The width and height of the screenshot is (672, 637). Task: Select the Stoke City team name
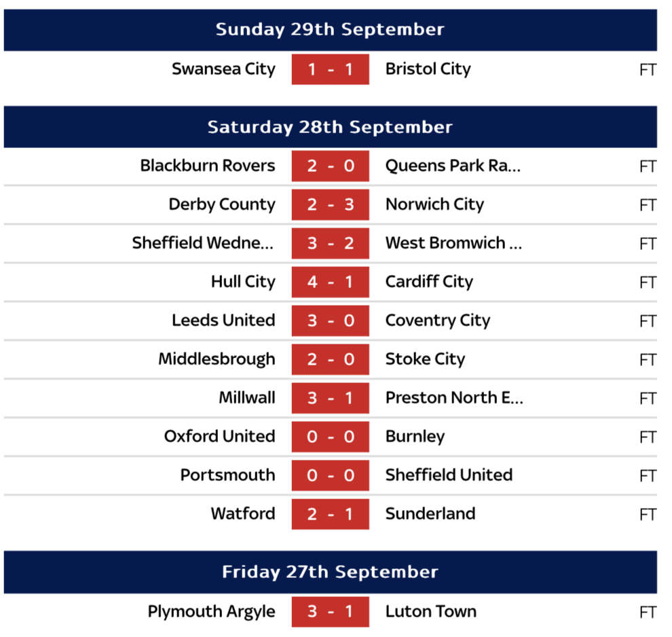[x=425, y=359]
